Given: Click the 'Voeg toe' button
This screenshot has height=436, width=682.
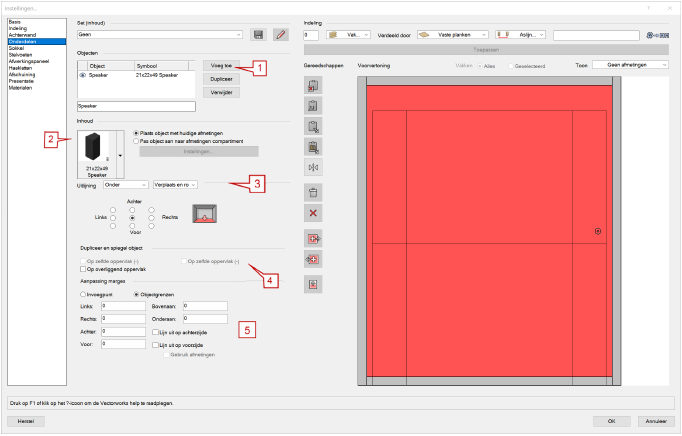Looking at the screenshot, I should (x=221, y=66).
